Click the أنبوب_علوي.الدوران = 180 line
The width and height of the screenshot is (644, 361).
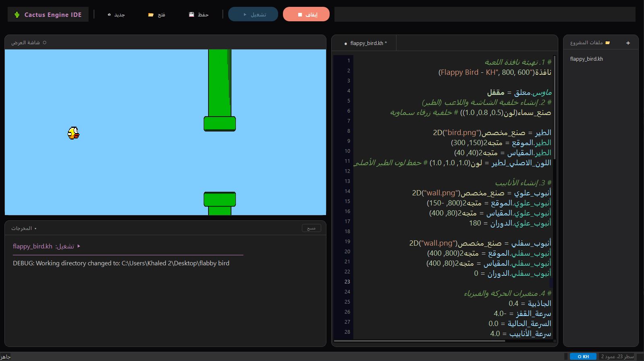pyautogui.click(x=510, y=223)
